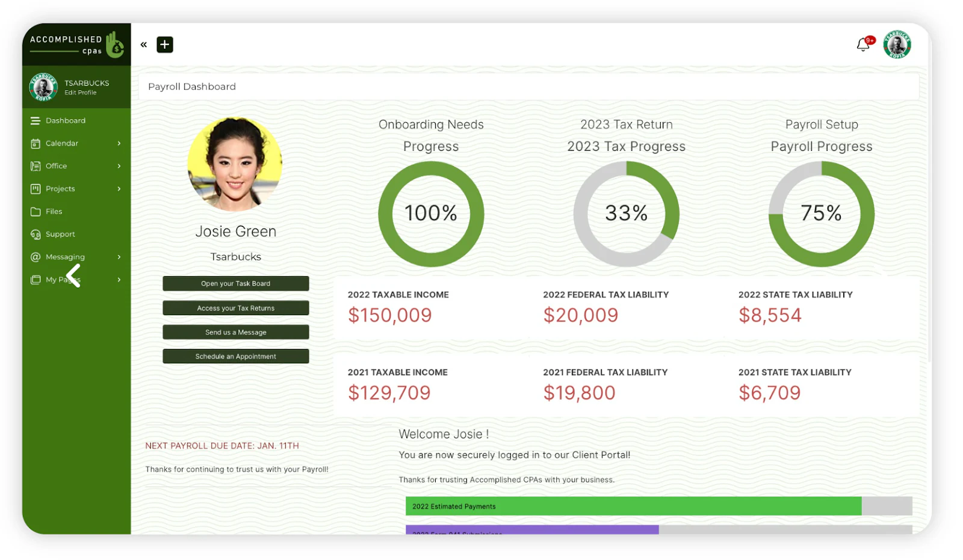Image resolution: width=963 pixels, height=560 pixels.
Task: Click Schedule an Appointment button
Action: [236, 356]
